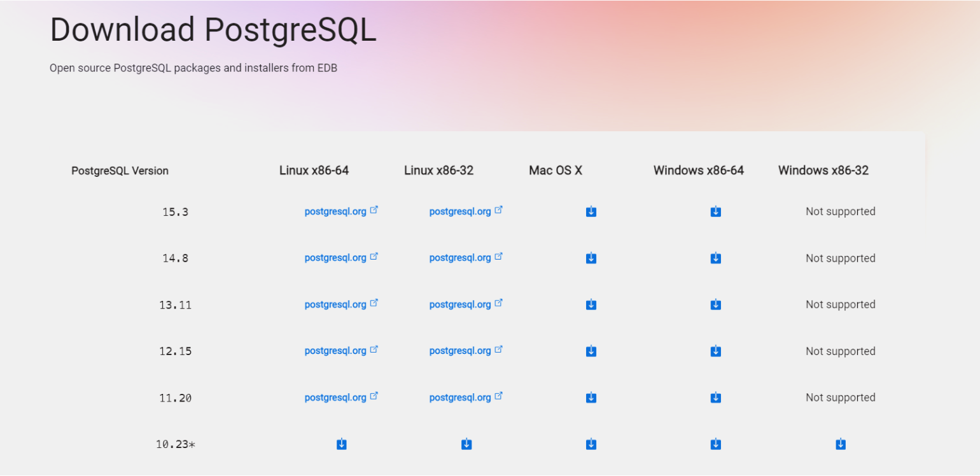Download PostgreSQL 13.11 for Windows x86-64
The width and height of the screenshot is (980, 476).
tap(716, 305)
